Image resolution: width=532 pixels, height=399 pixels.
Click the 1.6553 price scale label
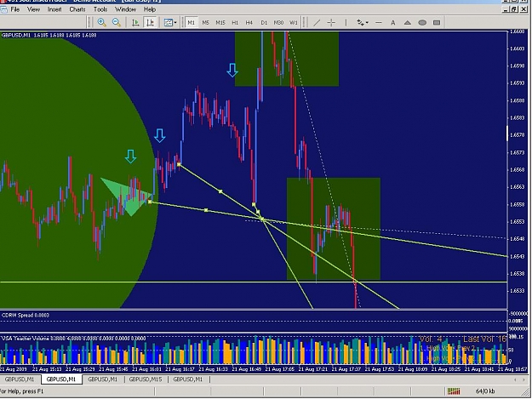click(x=517, y=222)
